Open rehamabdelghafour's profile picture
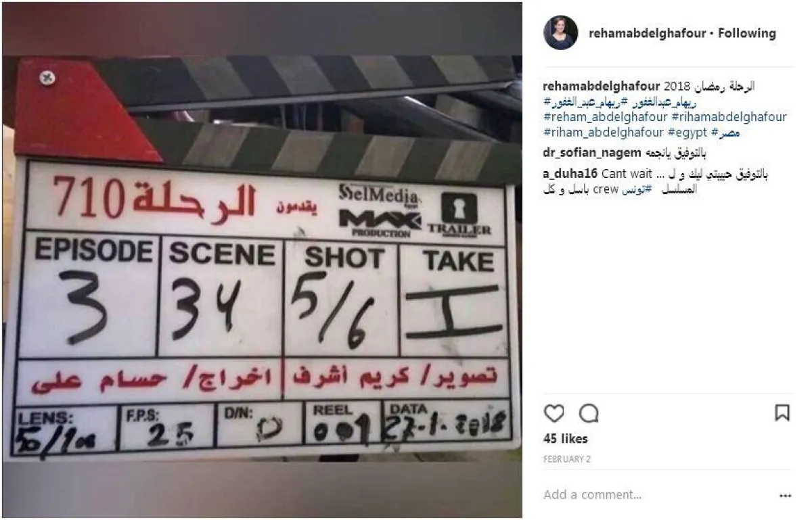Image resolution: width=812 pixels, height=520 pixels. [560, 33]
